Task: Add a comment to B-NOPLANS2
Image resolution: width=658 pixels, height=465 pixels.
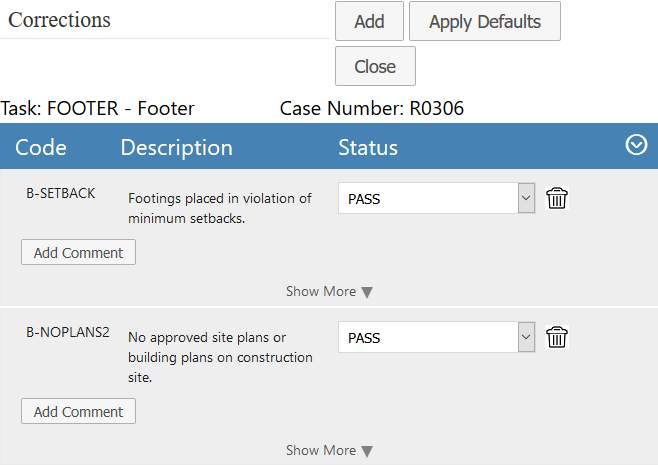Action: [x=78, y=412]
